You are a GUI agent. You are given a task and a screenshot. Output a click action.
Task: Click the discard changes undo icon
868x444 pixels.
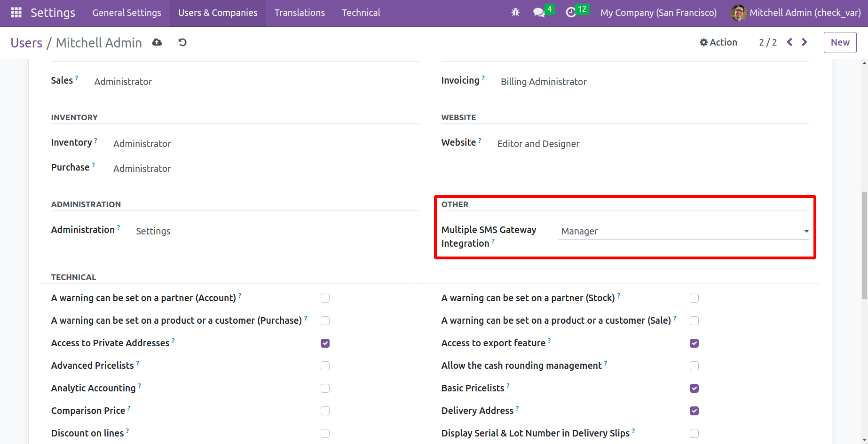tap(182, 43)
